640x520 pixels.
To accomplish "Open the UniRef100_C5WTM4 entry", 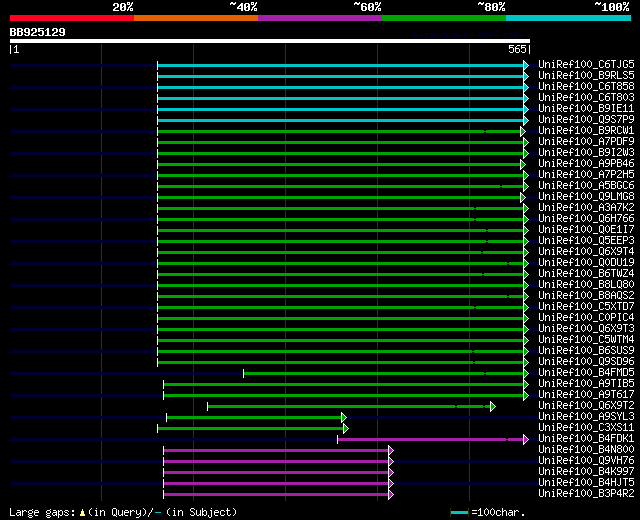I will (x=586, y=340).
